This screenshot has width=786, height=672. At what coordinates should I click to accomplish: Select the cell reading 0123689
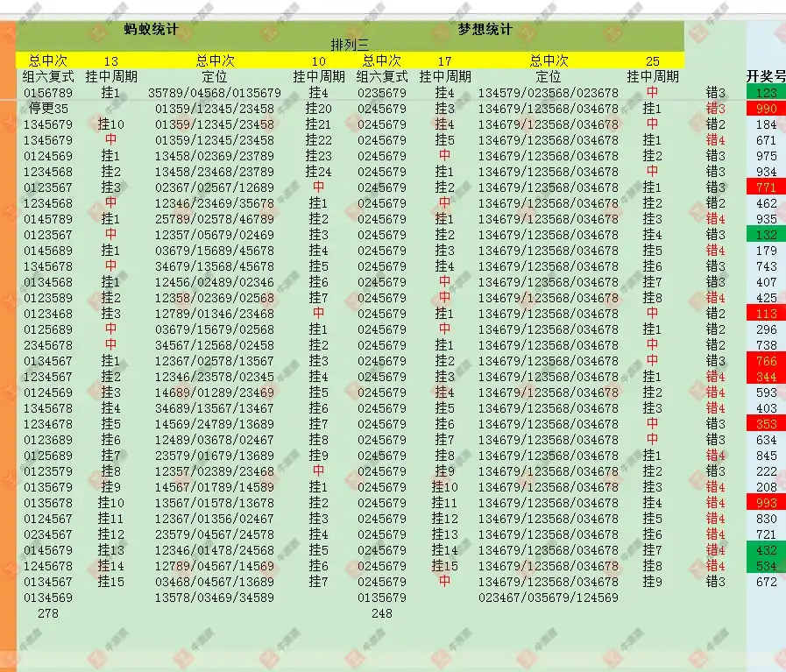[48, 440]
